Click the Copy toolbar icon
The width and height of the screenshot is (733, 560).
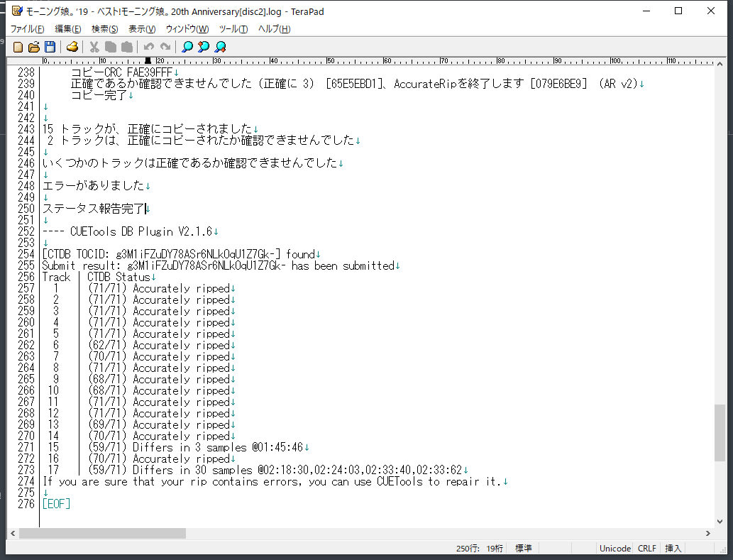110,47
